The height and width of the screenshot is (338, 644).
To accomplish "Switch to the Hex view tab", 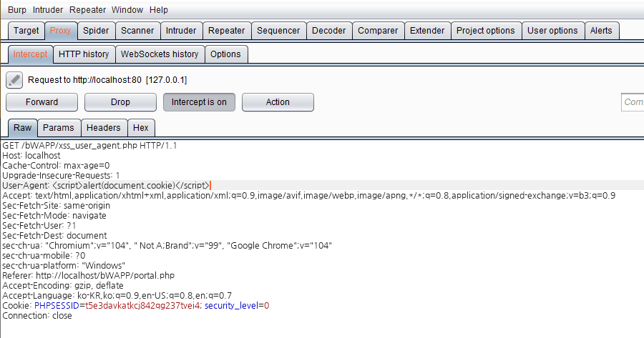I will click(x=141, y=128).
